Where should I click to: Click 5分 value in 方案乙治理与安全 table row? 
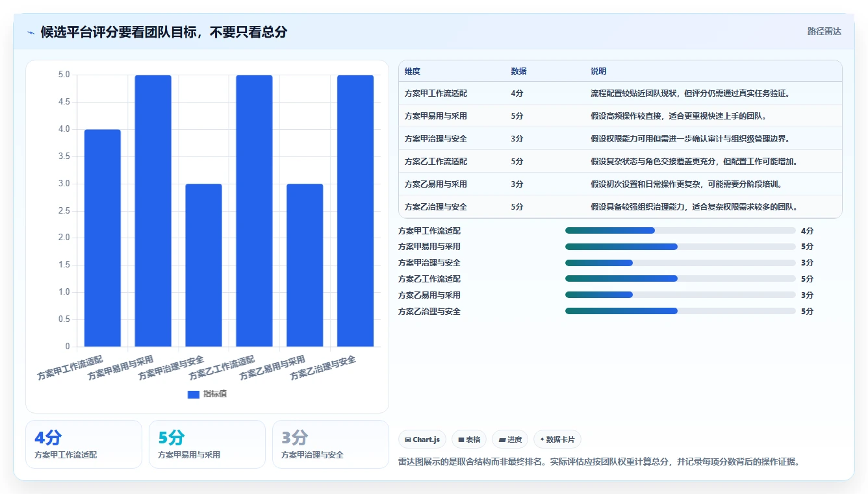(x=517, y=207)
